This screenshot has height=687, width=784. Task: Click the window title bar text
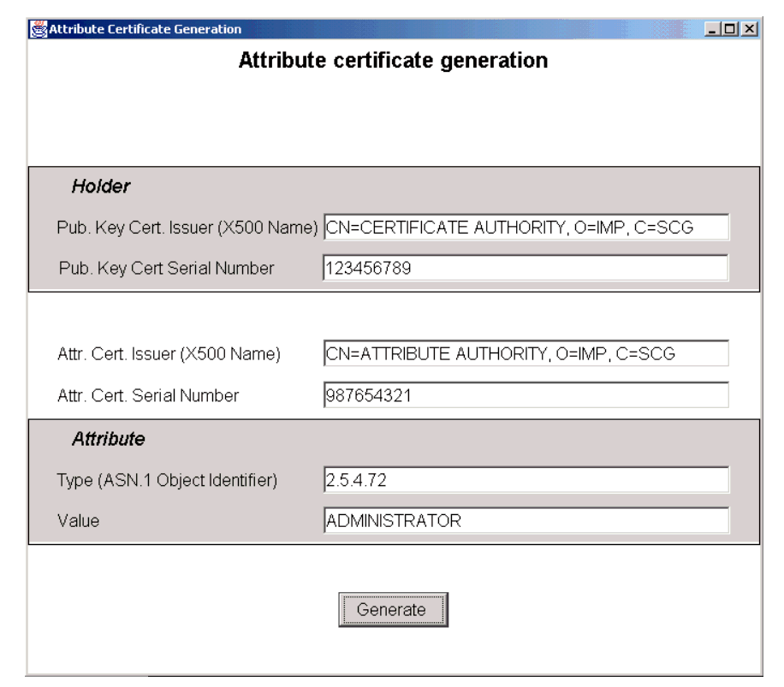[x=146, y=29]
